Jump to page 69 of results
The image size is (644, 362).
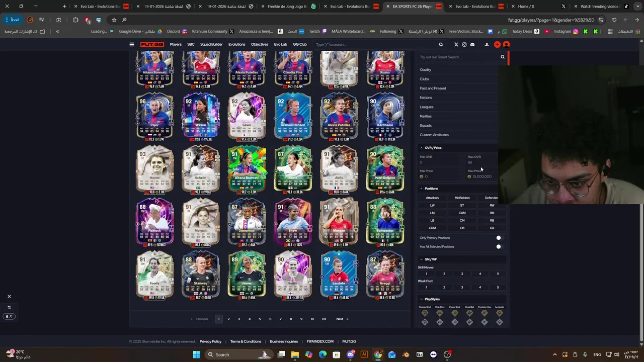[324, 319]
